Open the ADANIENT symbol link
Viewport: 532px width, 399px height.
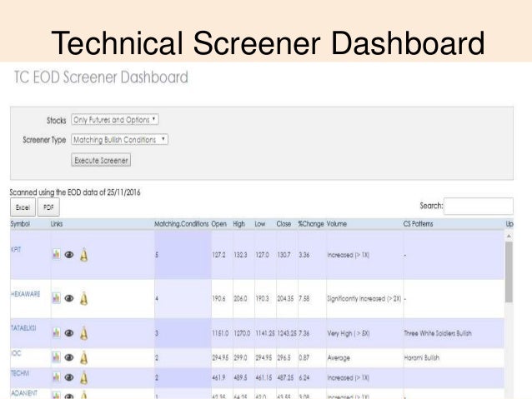[24, 393]
